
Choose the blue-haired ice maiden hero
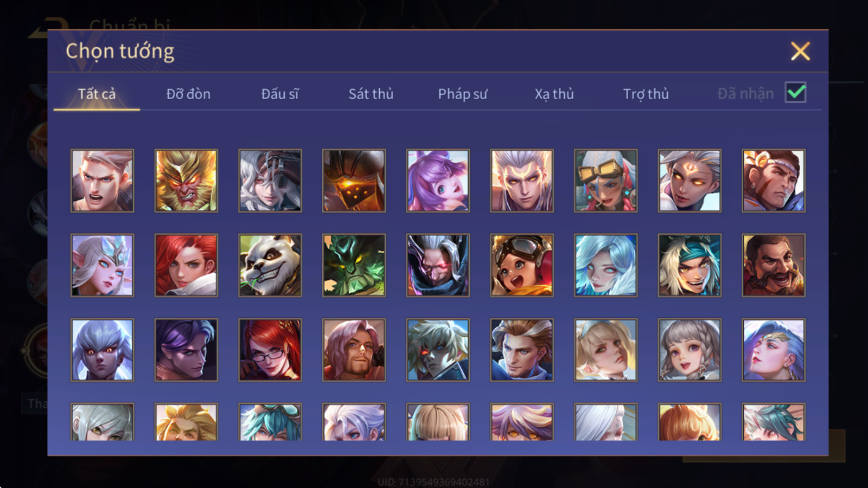tap(605, 265)
